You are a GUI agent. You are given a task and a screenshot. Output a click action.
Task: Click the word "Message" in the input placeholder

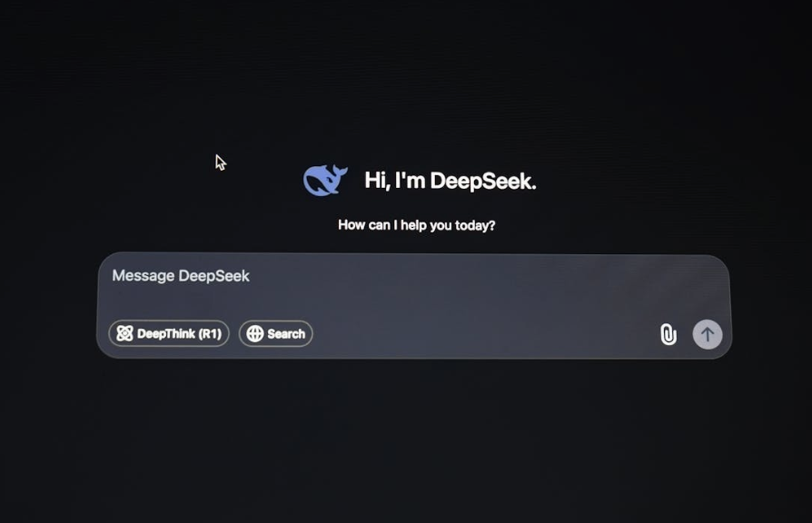coord(144,276)
